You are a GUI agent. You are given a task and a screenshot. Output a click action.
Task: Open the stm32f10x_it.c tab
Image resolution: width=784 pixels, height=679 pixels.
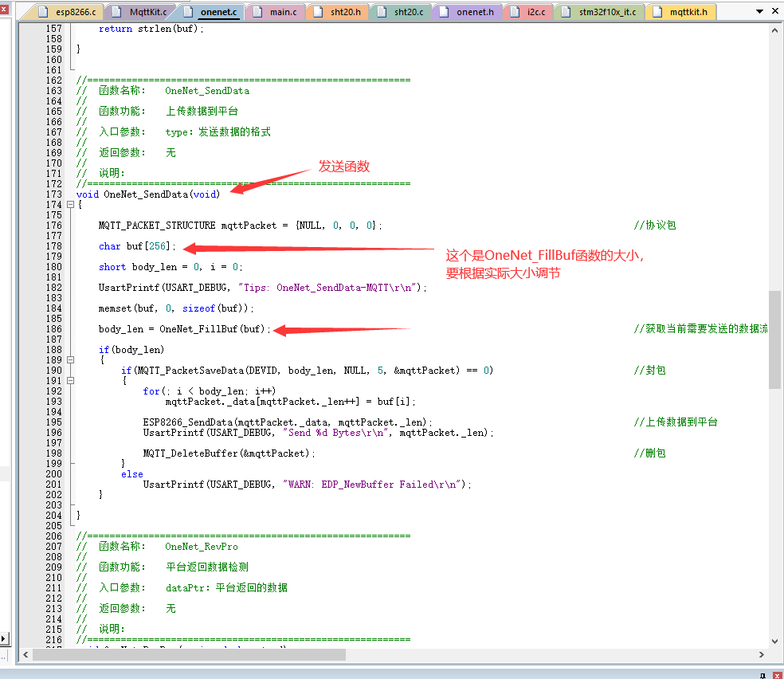click(x=607, y=11)
